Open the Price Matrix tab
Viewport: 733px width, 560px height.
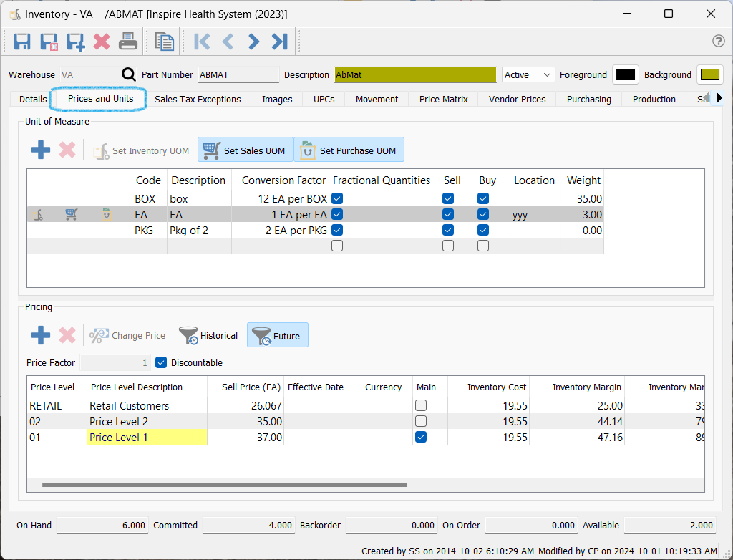click(x=443, y=100)
